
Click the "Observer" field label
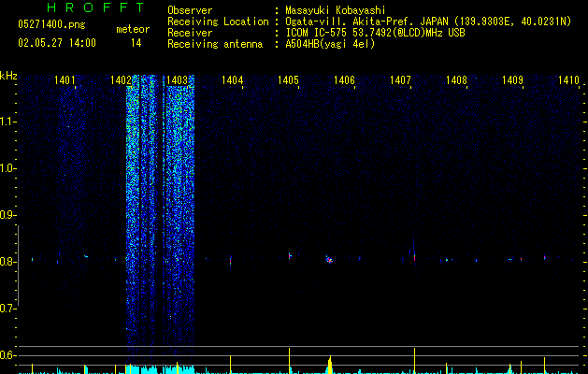pyautogui.click(x=190, y=10)
